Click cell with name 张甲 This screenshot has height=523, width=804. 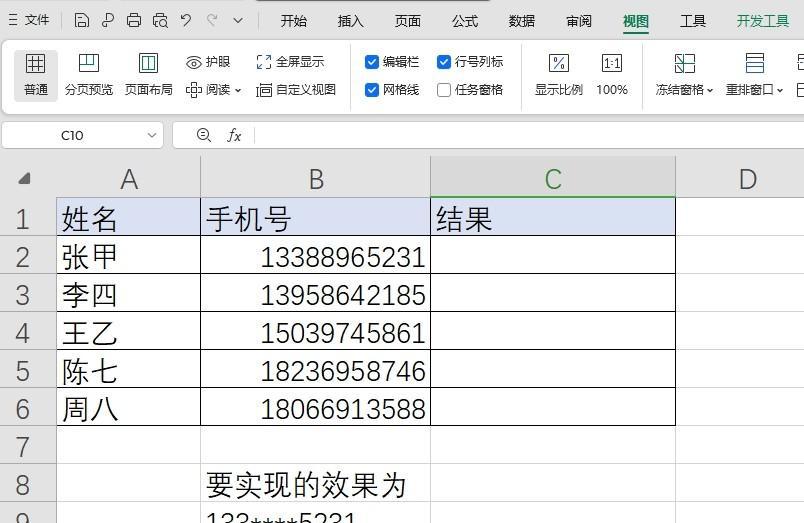point(129,255)
